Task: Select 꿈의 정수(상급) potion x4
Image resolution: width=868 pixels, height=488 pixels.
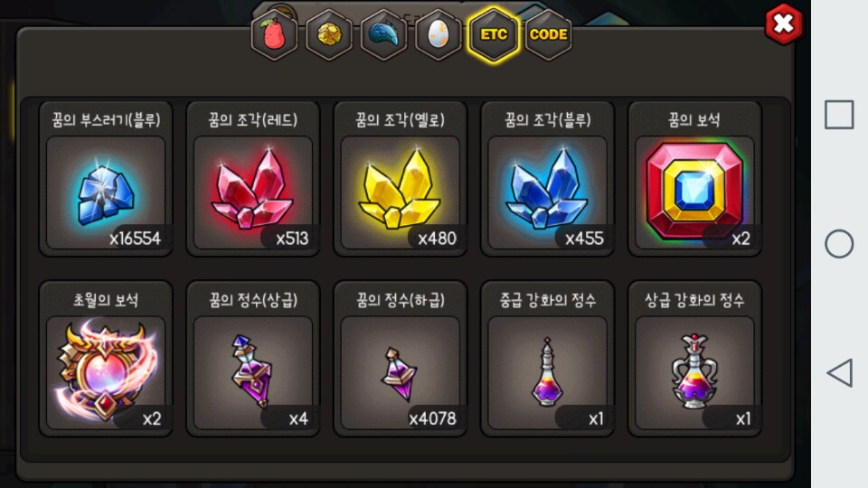Action: pyautogui.click(x=253, y=359)
